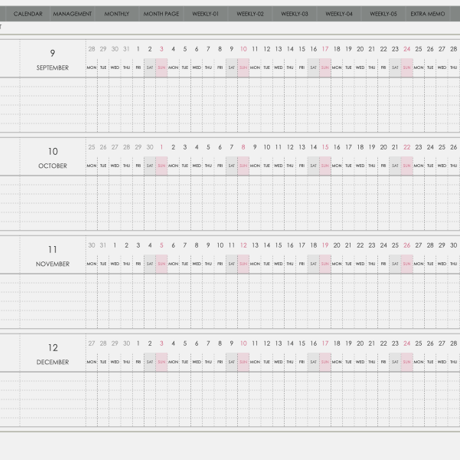Click date 20 in November row

click(x=337, y=245)
